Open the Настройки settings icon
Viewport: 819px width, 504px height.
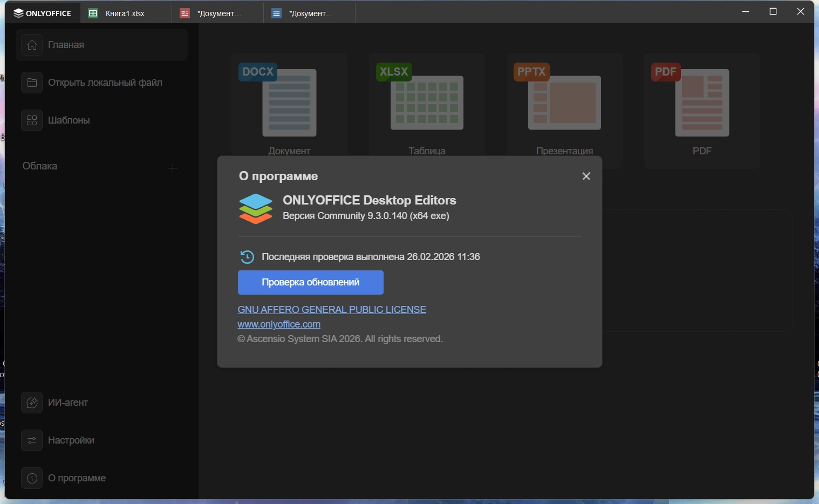[32, 440]
